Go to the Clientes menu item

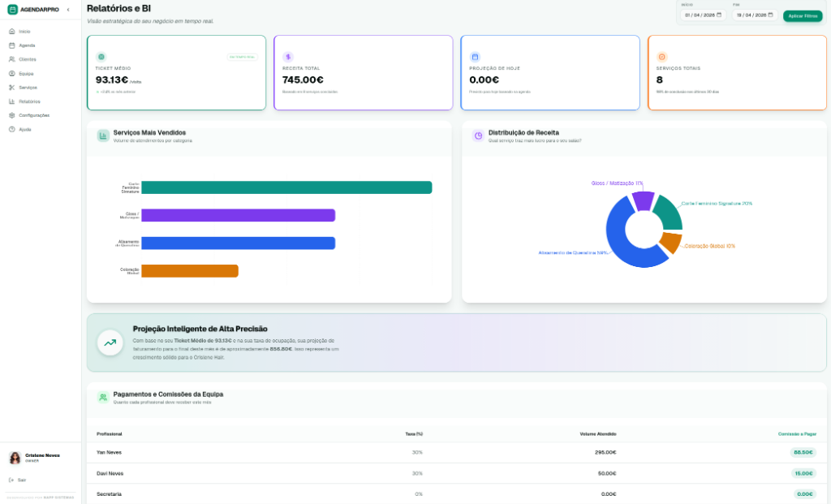[x=28, y=59]
